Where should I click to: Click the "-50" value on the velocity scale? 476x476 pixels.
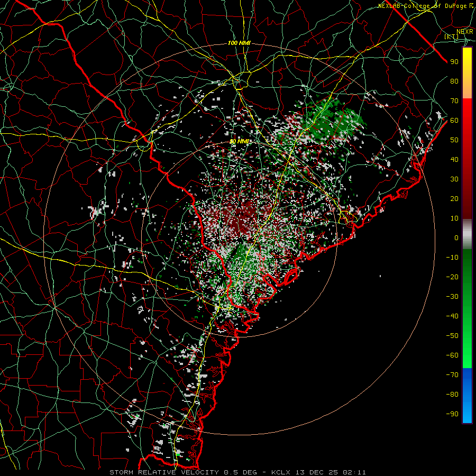click(452, 336)
